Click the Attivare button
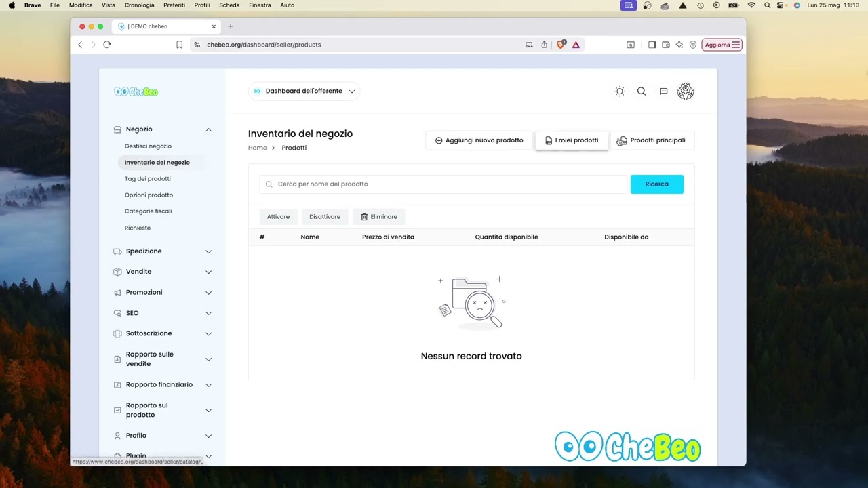This screenshot has height=488, width=868. [278, 217]
